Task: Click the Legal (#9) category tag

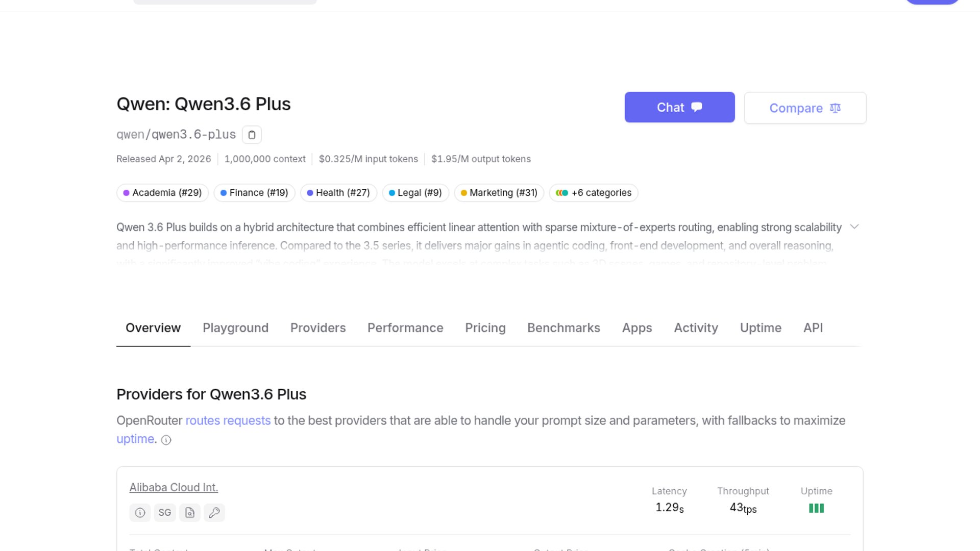Action: tap(415, 193)
